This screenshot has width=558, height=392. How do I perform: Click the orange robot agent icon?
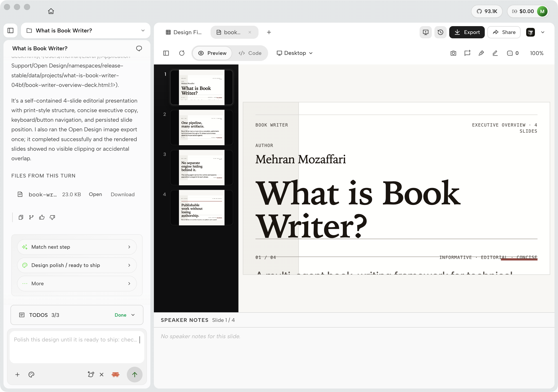click(116, 375)
